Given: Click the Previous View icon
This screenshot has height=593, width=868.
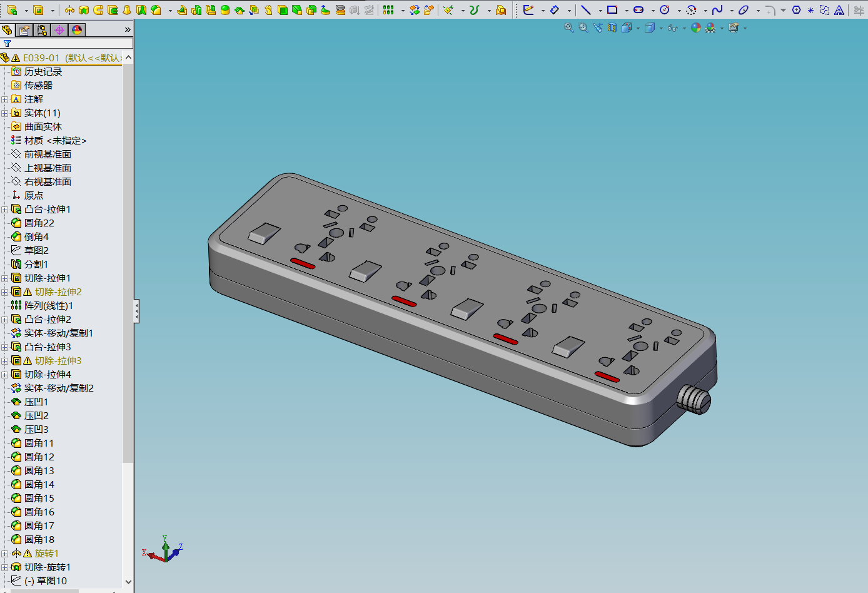Looking at the screenshot, I should click(598, 28).
